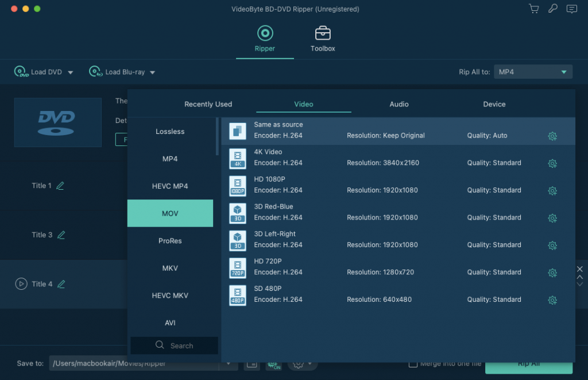Open the feedback message icon
This screenshot has height=380, width=588.
571,9
